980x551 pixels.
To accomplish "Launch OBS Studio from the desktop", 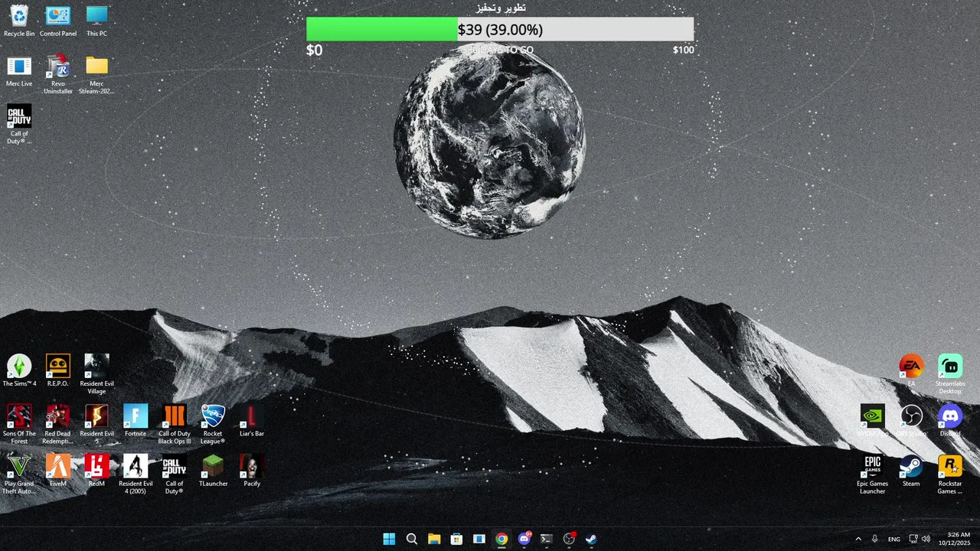I will point(911,420).
